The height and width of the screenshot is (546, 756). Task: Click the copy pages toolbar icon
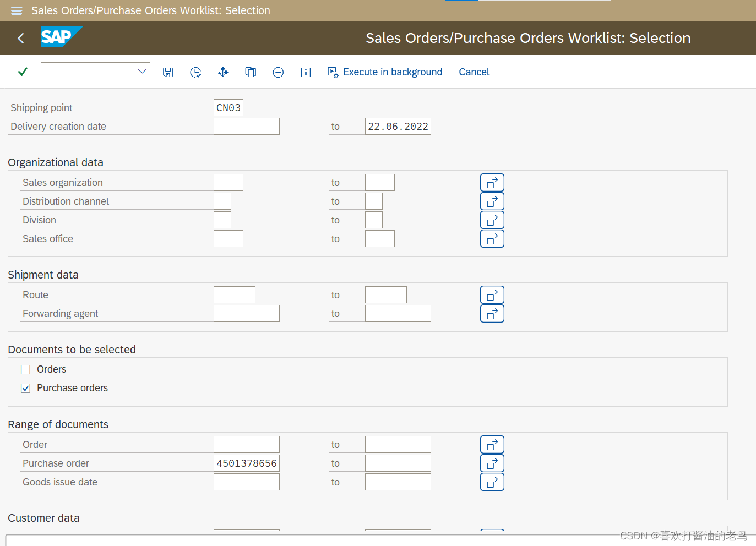click(251, 72)
